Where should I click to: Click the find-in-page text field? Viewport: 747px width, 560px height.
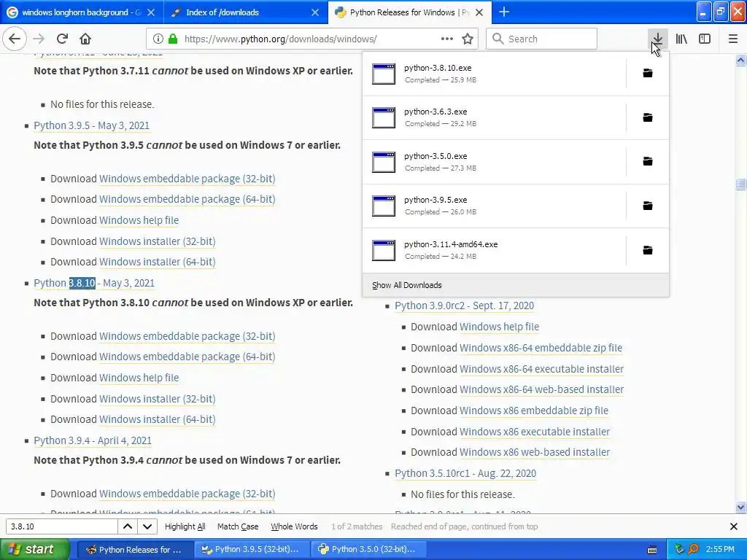pos(61,526)
